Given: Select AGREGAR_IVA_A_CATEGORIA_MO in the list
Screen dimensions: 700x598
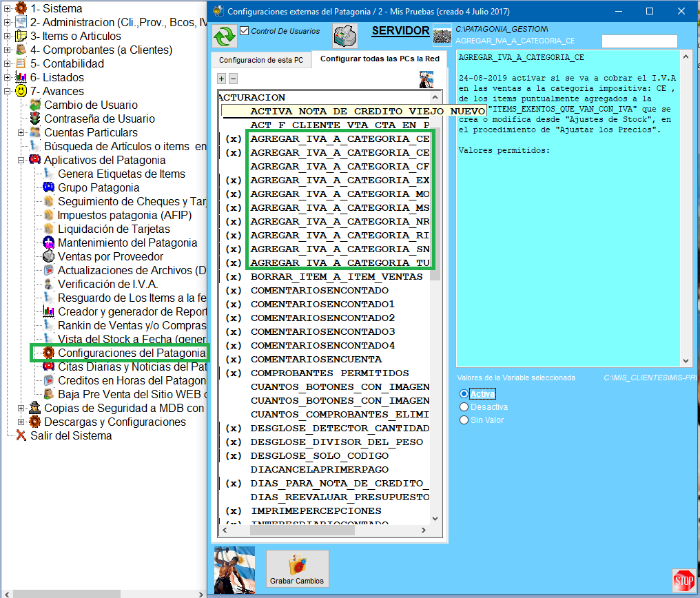Looking at the screenshot, I should (x=340, y=194).
